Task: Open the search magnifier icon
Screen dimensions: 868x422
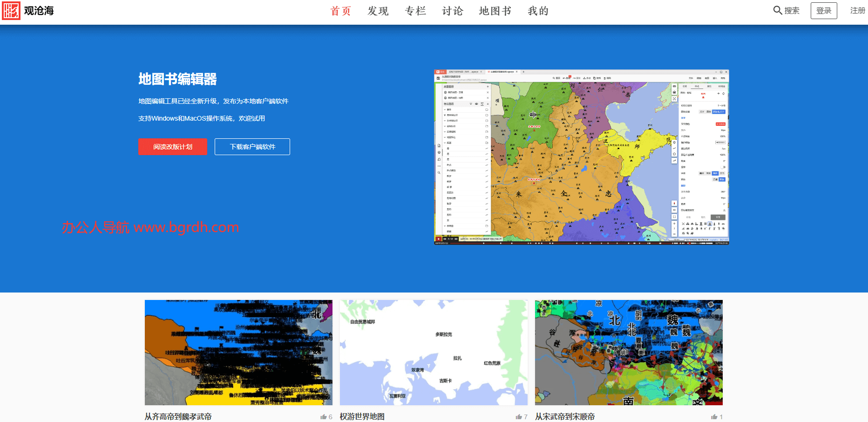Action: (777, 10)
